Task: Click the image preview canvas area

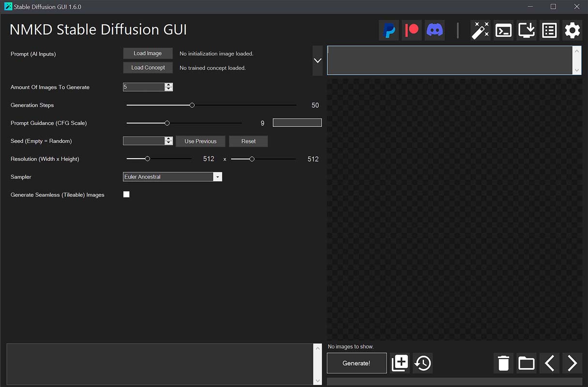Action: click(454, 209)
